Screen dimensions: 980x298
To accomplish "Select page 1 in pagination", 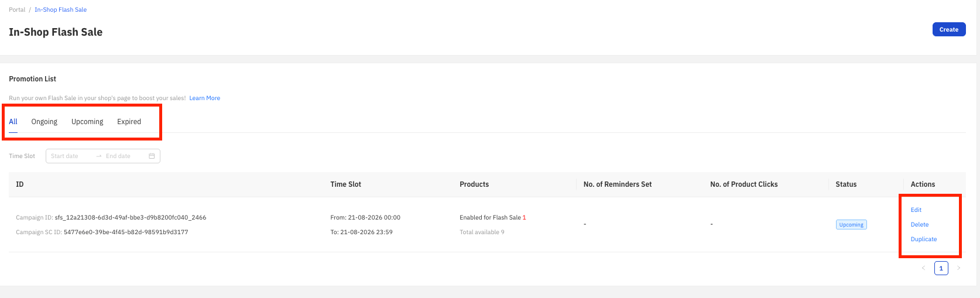I will coord(941,268).
